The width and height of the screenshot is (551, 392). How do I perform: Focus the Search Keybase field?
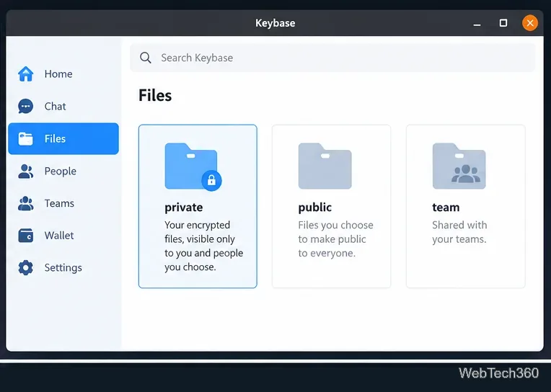[332, 58]
